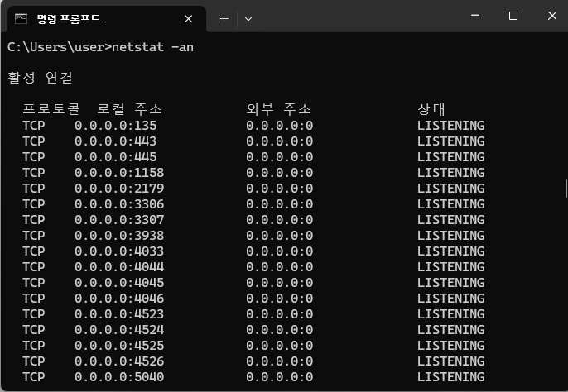Minimize the terminal window
This screenshot has width=568, height=392.
click(475, 16)
